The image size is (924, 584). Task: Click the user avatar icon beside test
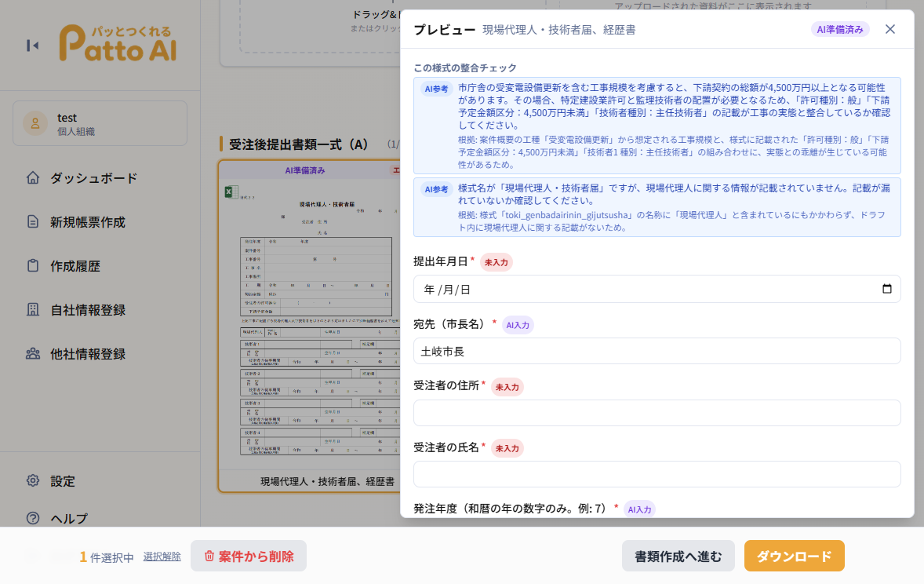pos(35,123)
